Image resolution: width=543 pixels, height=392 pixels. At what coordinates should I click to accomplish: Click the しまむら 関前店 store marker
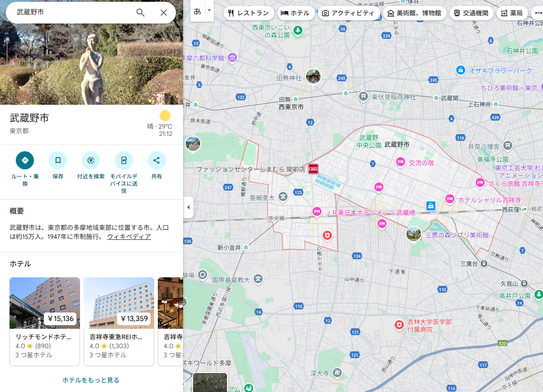coord(313,169)
